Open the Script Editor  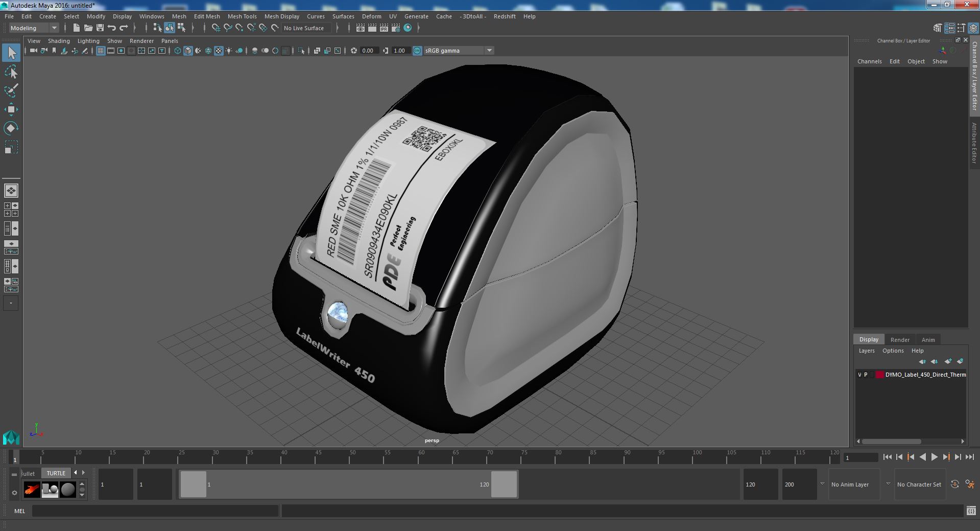click(971, 511)
